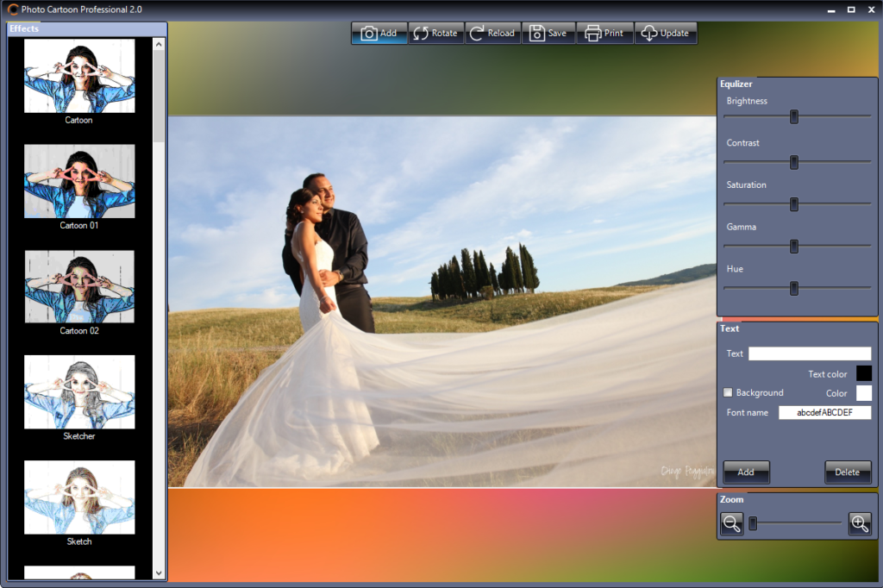The width and height of the screenshot is (883, 588).
Task: Enable the Background checkbox
Action: tap(728, 393)
